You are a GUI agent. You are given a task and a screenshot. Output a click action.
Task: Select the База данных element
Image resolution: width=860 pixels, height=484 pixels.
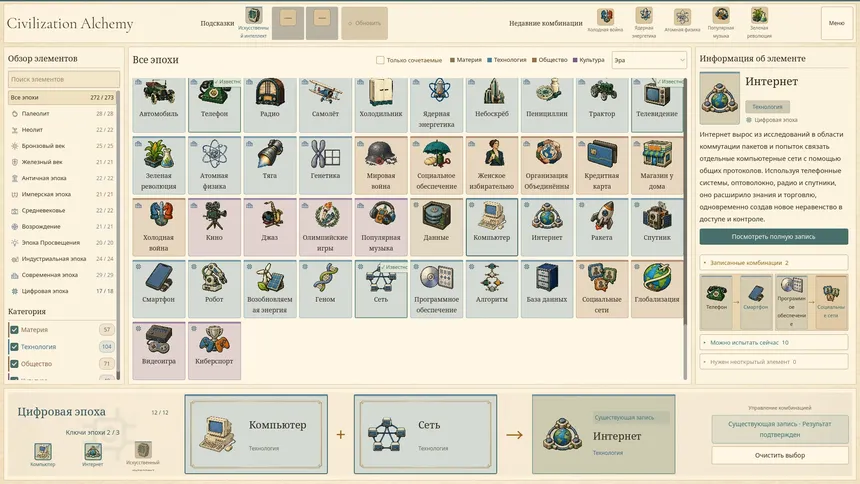547,289
